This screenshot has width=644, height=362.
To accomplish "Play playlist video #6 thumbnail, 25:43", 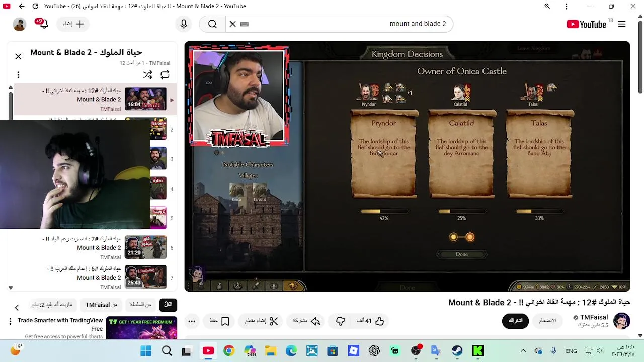I will tap(145, 277).
